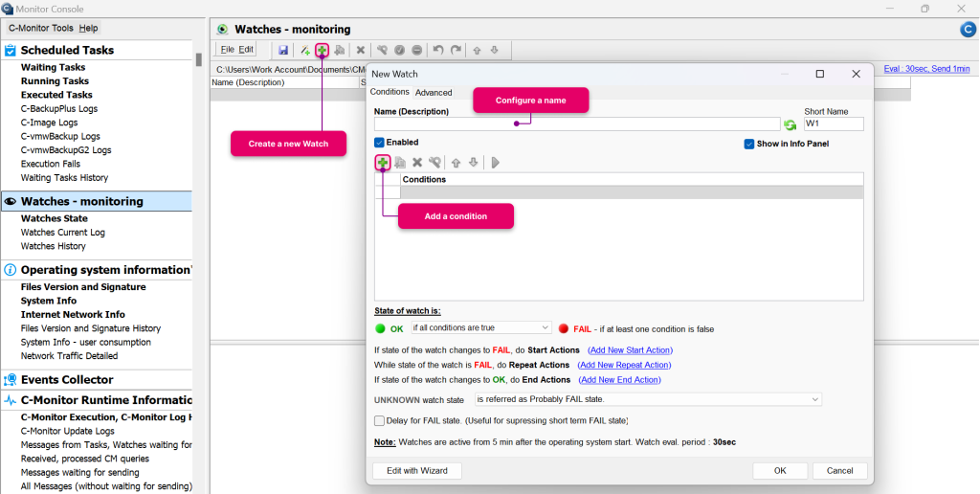Click the Add New Repeat Action link
The height and width of the screenshot is (494, 980).
[x=624, y=365]
